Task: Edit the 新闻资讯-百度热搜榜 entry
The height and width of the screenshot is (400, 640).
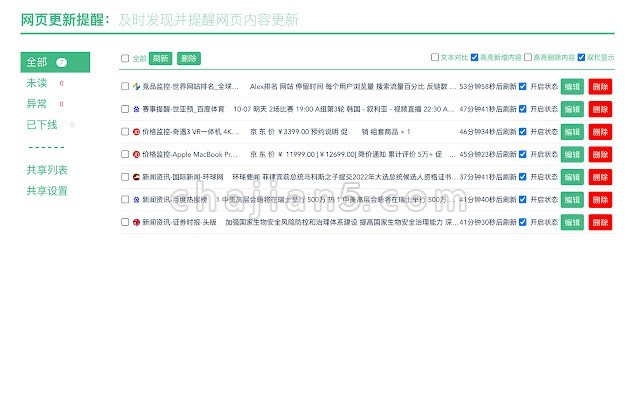Action: pos(572,200)
